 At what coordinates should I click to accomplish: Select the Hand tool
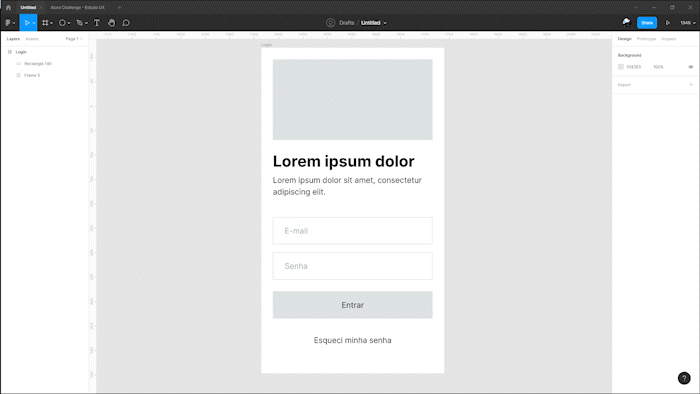pyautogui.click(x=112, y=23)
